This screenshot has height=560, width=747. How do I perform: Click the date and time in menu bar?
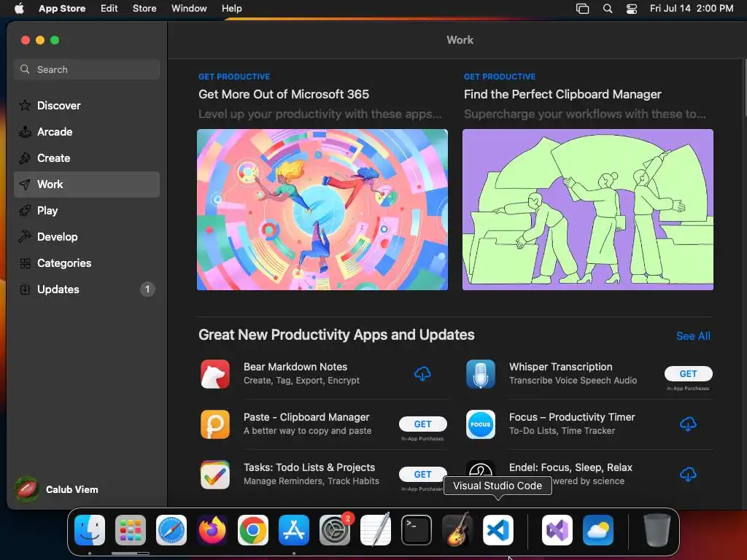click(x=692, y=8)
